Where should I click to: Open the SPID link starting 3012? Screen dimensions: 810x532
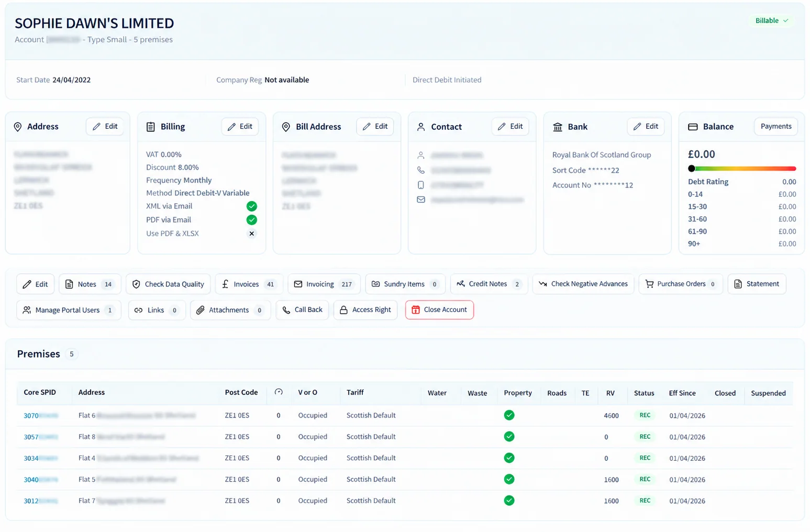[x=41, y=501]
